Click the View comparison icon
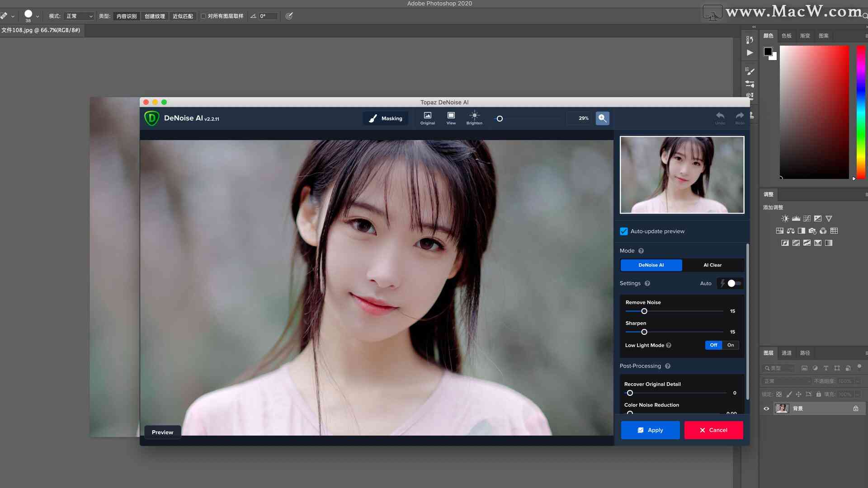 pos(451,118)
